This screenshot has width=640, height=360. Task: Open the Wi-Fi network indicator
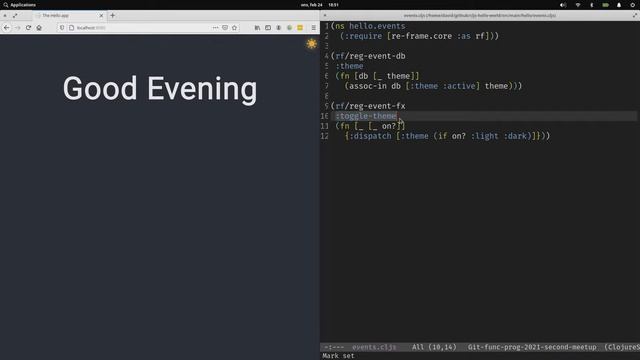click(578, 5)
